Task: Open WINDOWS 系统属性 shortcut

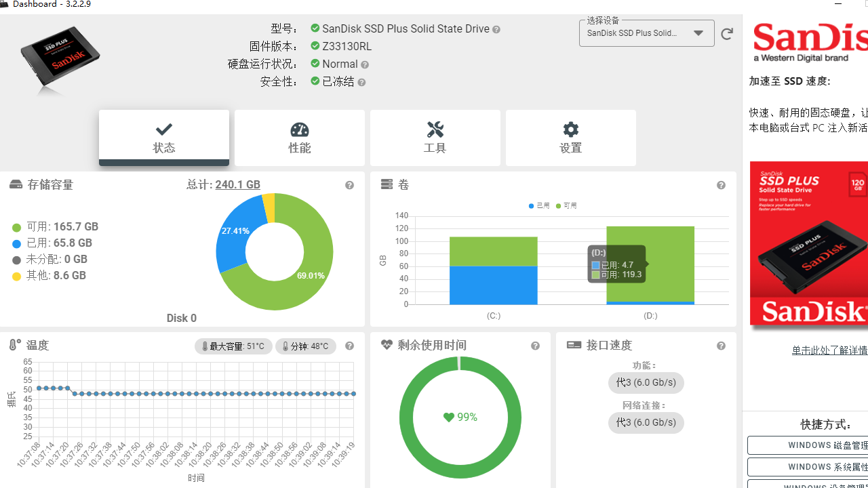Action: click(x=808, y=467)
